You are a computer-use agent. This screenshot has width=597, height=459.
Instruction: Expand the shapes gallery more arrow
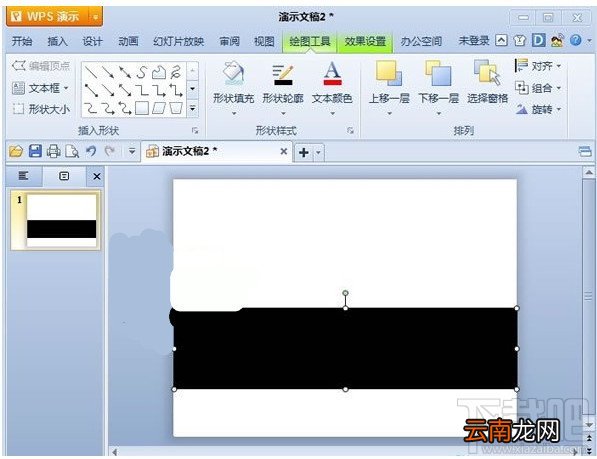tap(193, 108)
